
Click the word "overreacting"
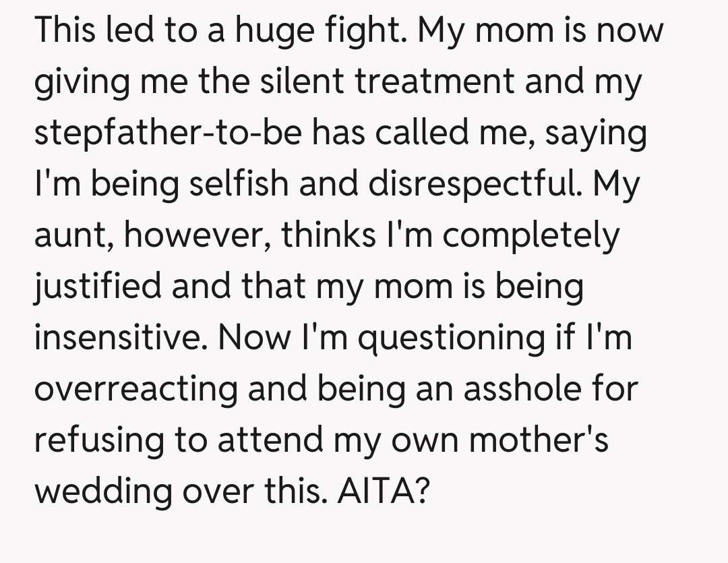pos(136,389)
